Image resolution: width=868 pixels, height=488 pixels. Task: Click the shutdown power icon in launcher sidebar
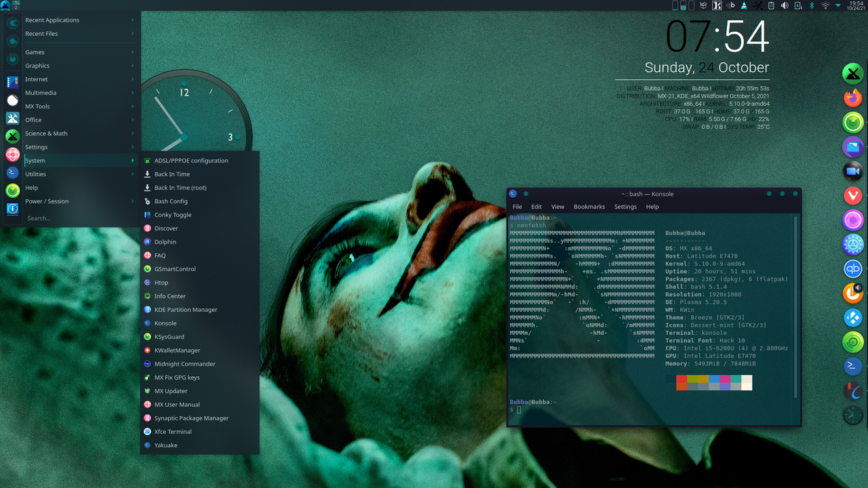[x=12, y=59]
